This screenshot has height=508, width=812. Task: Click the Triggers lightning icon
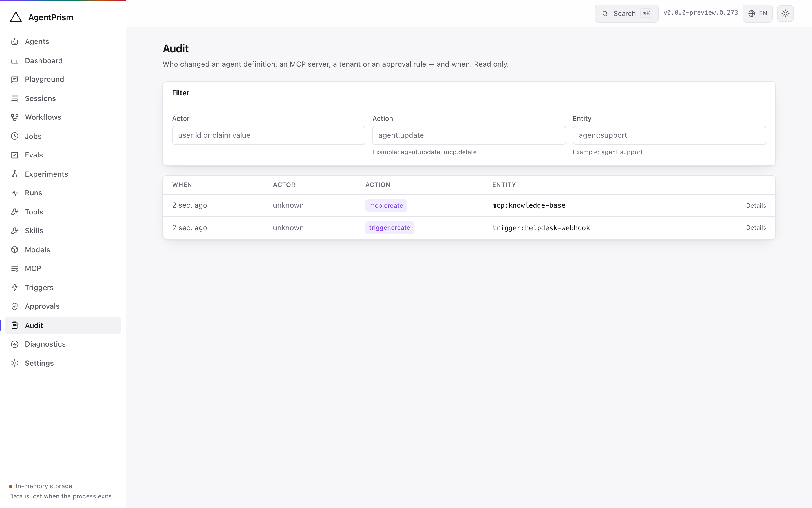click(x=15, y=288)
